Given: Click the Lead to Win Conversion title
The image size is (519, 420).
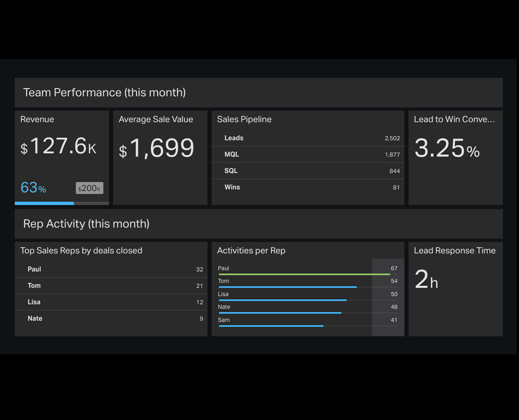Looking at the screenshot, I should coord(454,119).
